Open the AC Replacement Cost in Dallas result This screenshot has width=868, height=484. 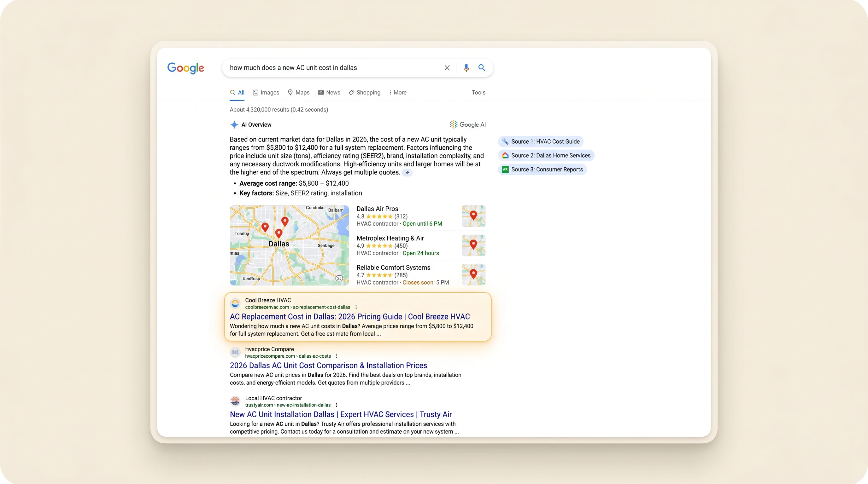point(350,317)
